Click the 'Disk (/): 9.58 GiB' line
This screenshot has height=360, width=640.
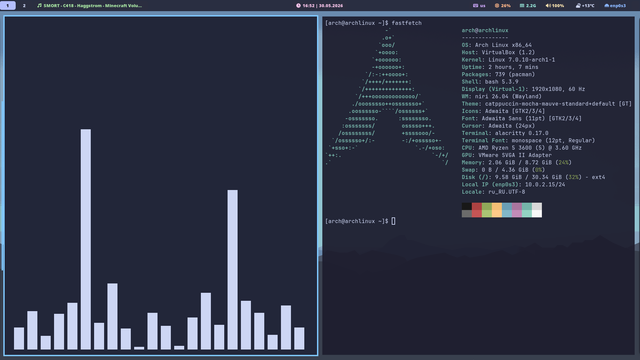533,177
